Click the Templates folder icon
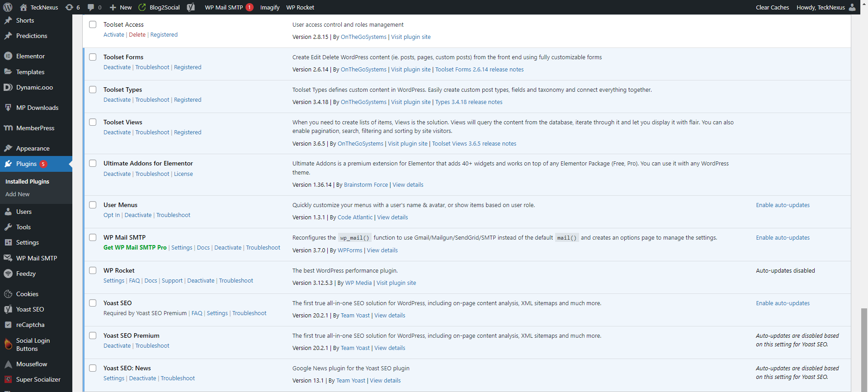 coord(8,72)
